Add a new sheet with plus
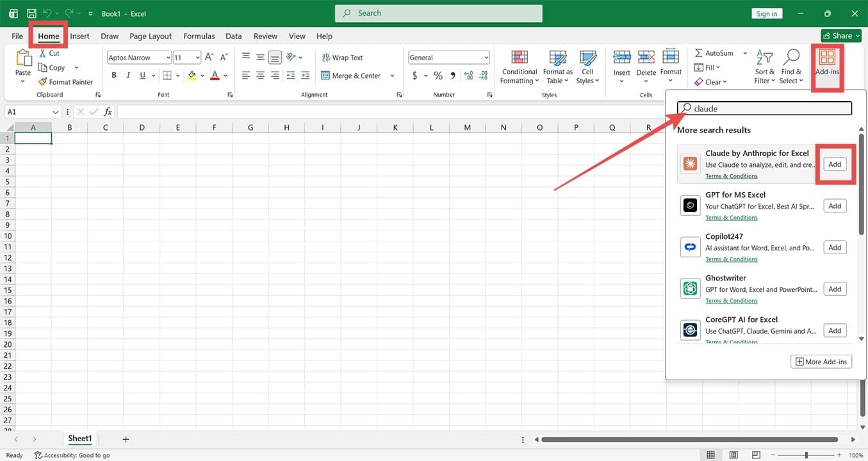The image size is (868, 461). click(x=126, y=439)
